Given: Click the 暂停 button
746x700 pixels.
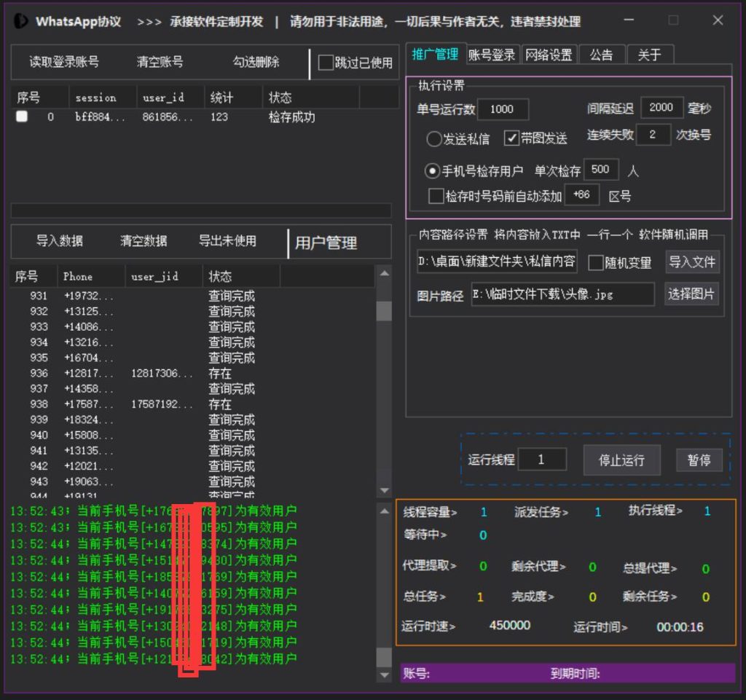Looking at the screenshot, I should (699, 459).
